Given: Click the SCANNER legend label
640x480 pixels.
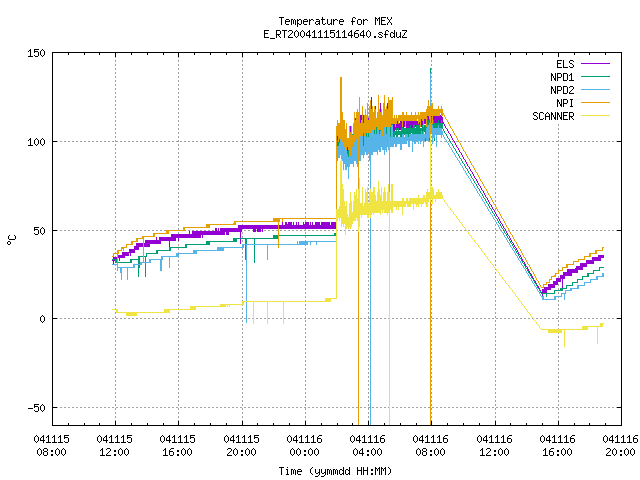Looking at the screenshot, I should (x=553, y=116).
